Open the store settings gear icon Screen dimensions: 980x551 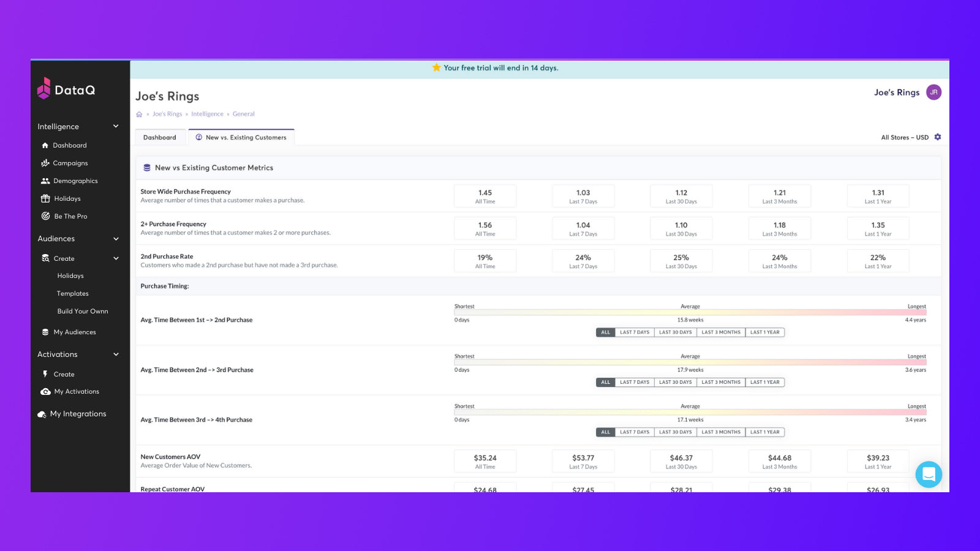937,137
